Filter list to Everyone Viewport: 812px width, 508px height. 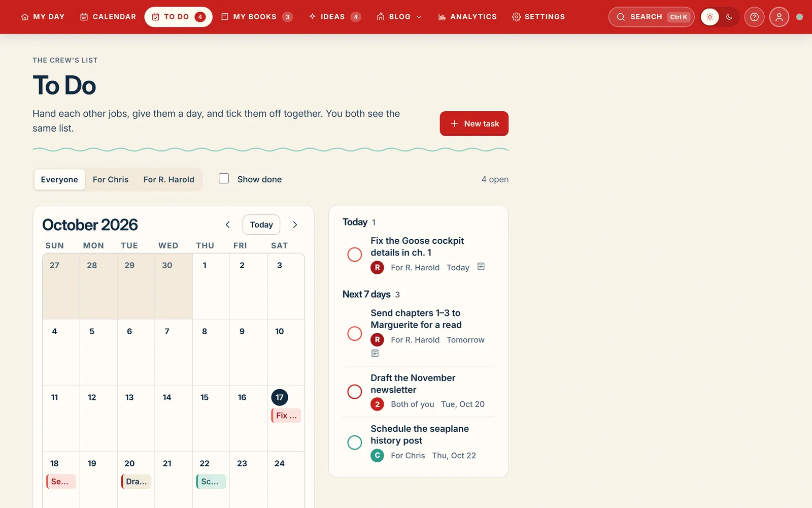[x=59, y=179]
